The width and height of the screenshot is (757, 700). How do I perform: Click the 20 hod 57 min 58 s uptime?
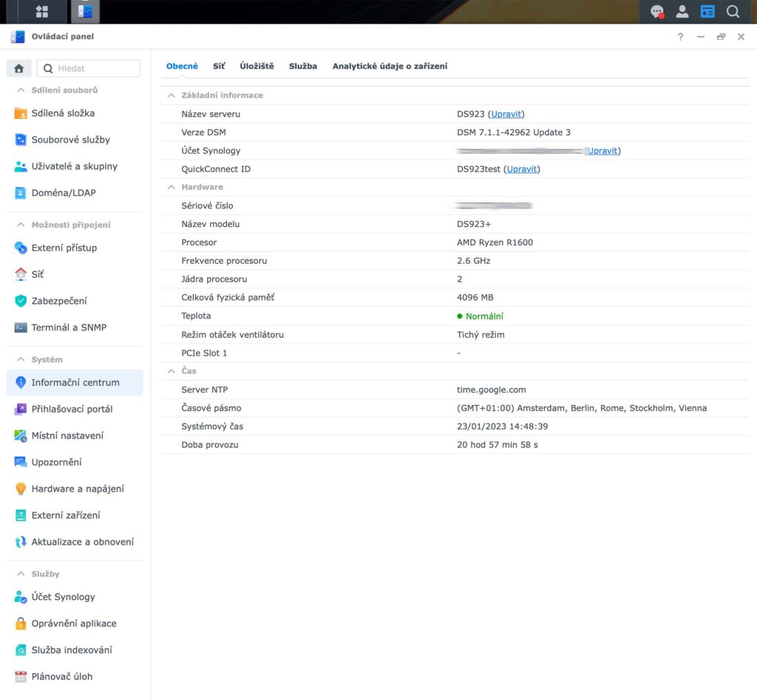[498, 445]
